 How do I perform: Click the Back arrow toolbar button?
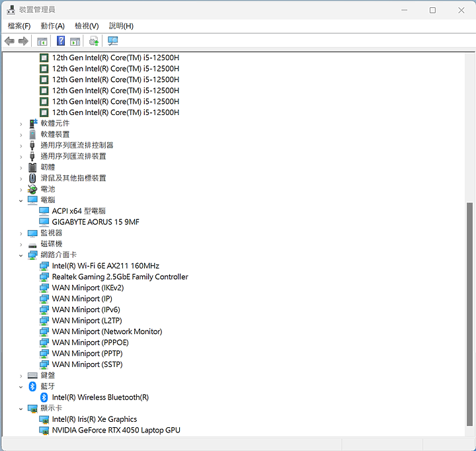coord(9,41)
